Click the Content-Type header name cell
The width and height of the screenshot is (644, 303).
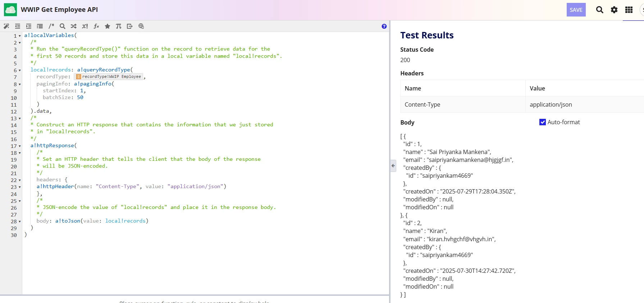click(463, 104)
